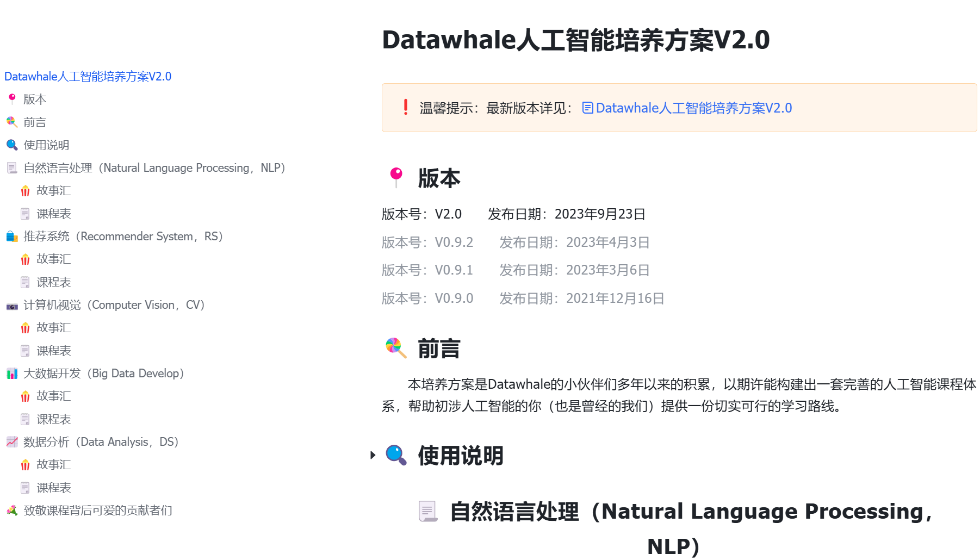This screenshot has width=980, height=560.
Task: Navigate to 使用说明 in the outline
Action: pyautogui.click(x=46, y=145)
